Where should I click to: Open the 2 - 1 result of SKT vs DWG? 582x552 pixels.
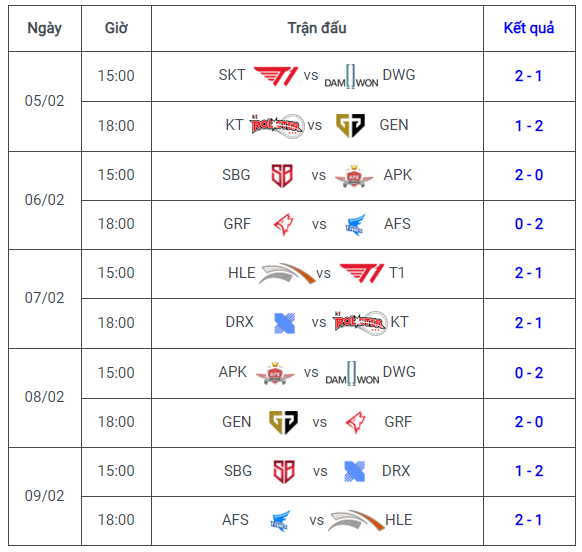529,76
